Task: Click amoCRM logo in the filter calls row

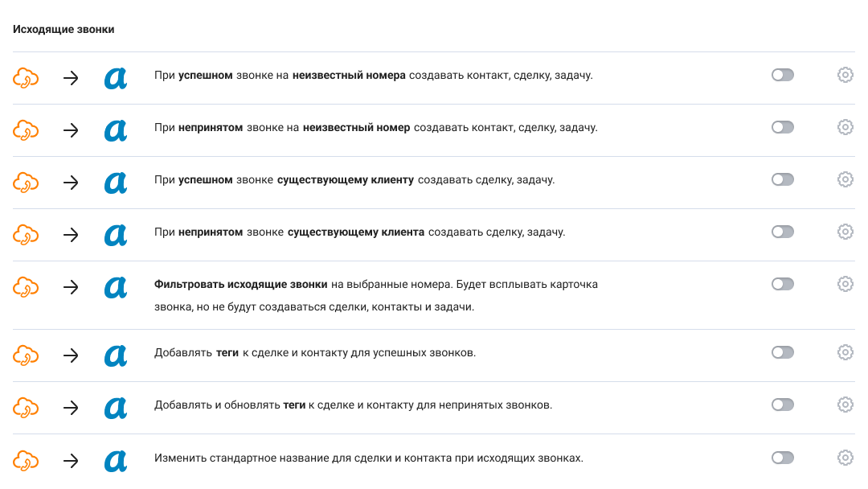Action: pyautogui.click(x=116, y=287)
